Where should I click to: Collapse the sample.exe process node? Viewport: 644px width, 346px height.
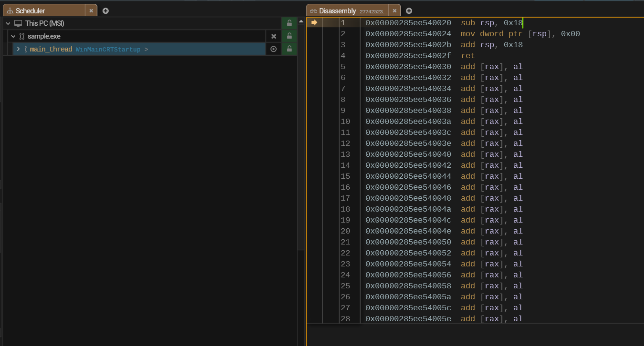pyautogui.click(x=13, y=36)
